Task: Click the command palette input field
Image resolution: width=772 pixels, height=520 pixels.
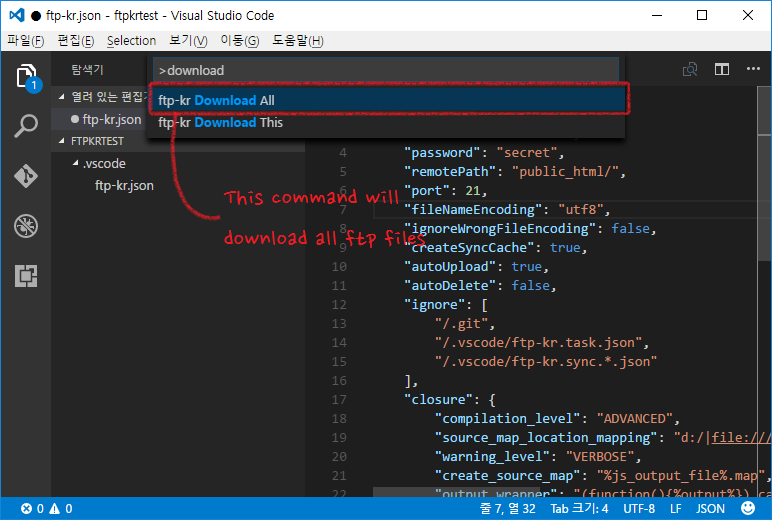Action: click(386, 70)
